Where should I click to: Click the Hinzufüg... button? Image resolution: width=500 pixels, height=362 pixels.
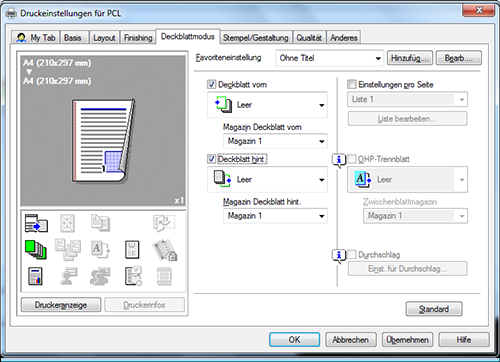410,58
